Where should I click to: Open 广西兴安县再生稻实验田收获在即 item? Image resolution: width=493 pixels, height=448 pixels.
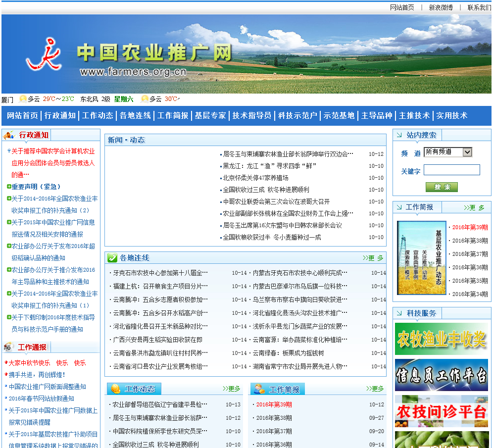(x=157, y=340)
